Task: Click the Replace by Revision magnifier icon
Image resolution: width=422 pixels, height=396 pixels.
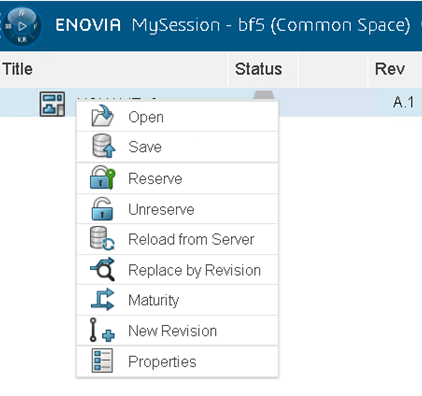Action: [x=103, y=269]
